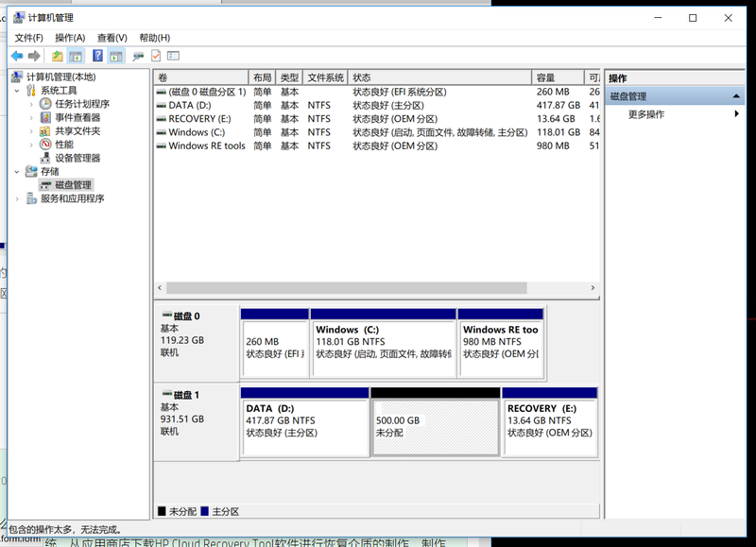Click 更多操作 in actions pane
The height and width of the screenshot is (547, 756).
[x=646, y=114]
